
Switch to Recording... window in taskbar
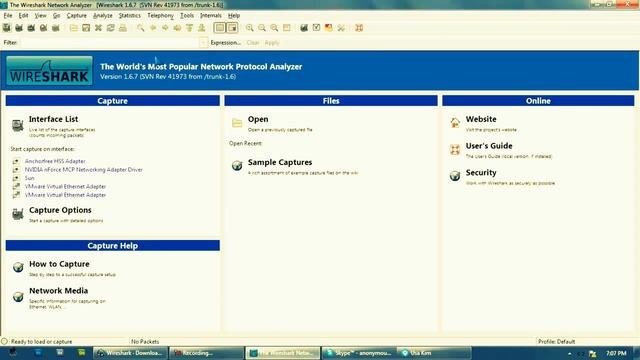tap(206, 353)
